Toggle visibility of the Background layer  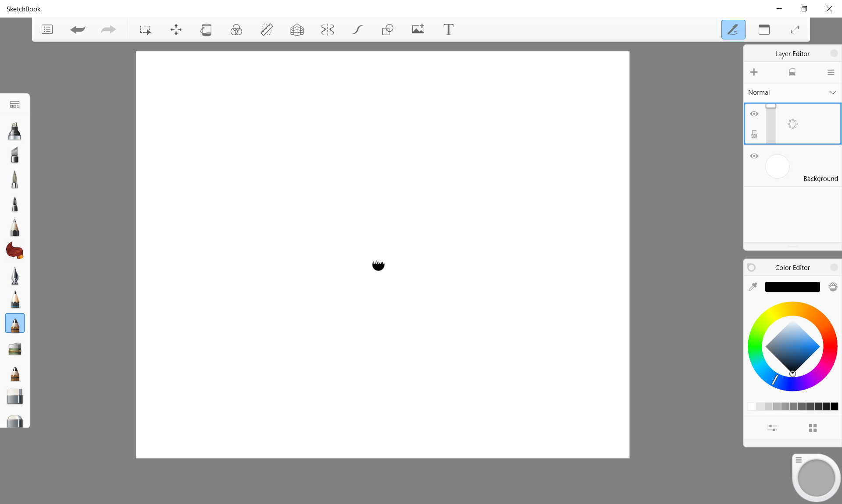pyautogui.click(x=754, y=156)
